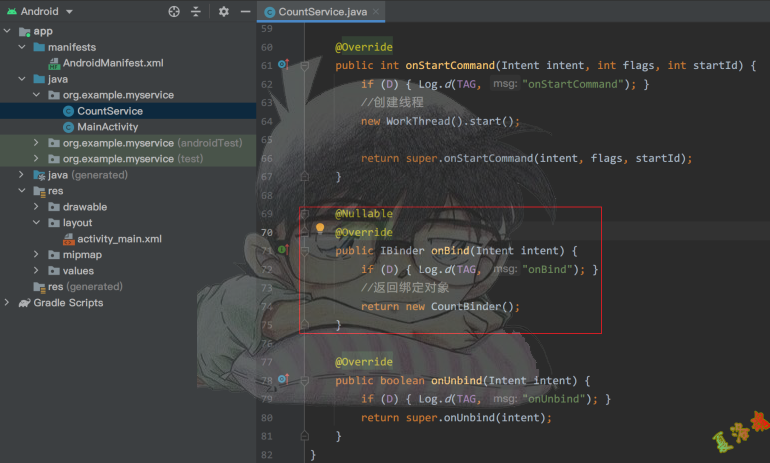Viewport: 770px width, 463px height.
Task: Open project view options gear
Action: tap(224, 11)
